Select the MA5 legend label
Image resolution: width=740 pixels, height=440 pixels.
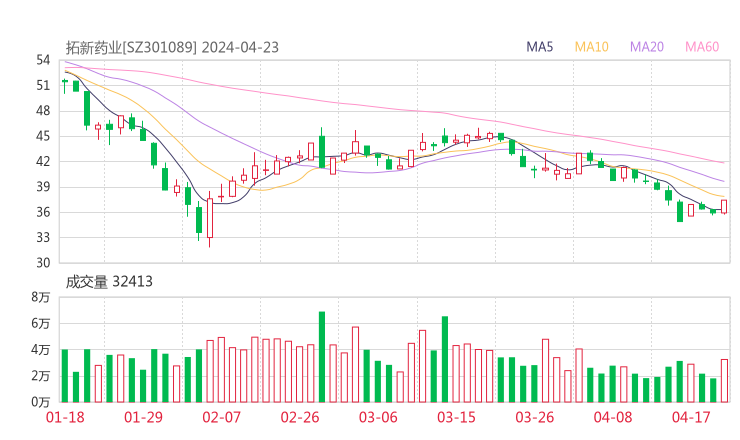539,47
